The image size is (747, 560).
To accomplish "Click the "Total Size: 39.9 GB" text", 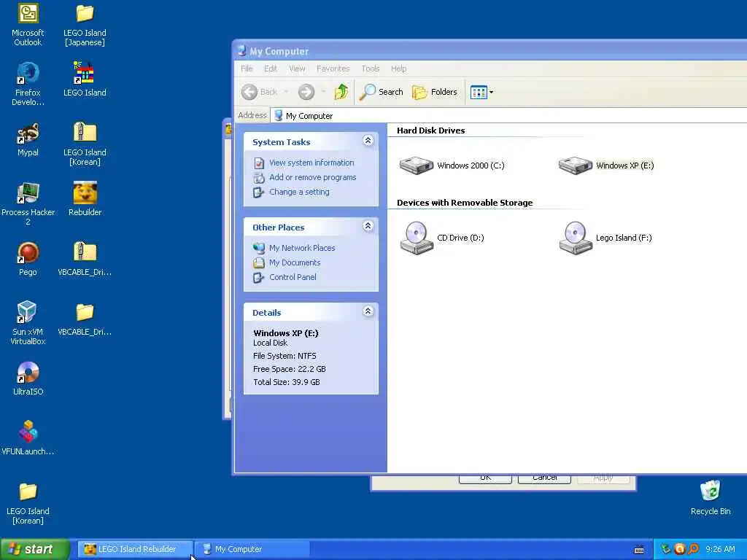I will 286,382.
